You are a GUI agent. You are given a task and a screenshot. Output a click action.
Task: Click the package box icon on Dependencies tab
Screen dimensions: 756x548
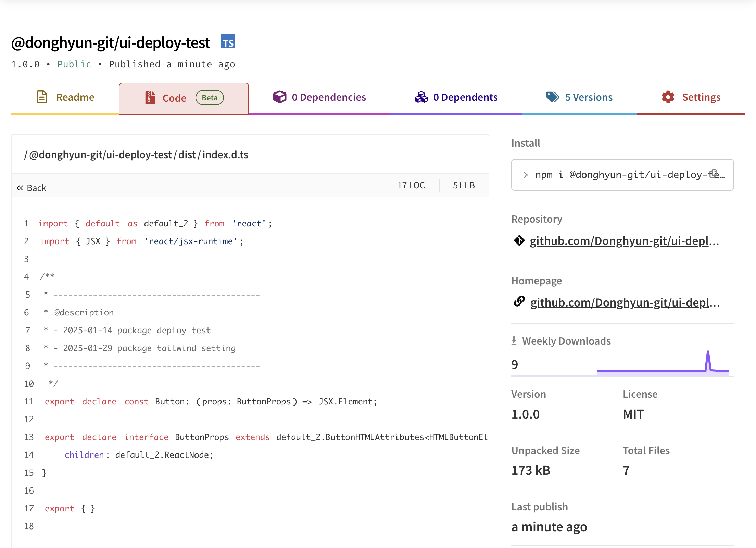280,97
